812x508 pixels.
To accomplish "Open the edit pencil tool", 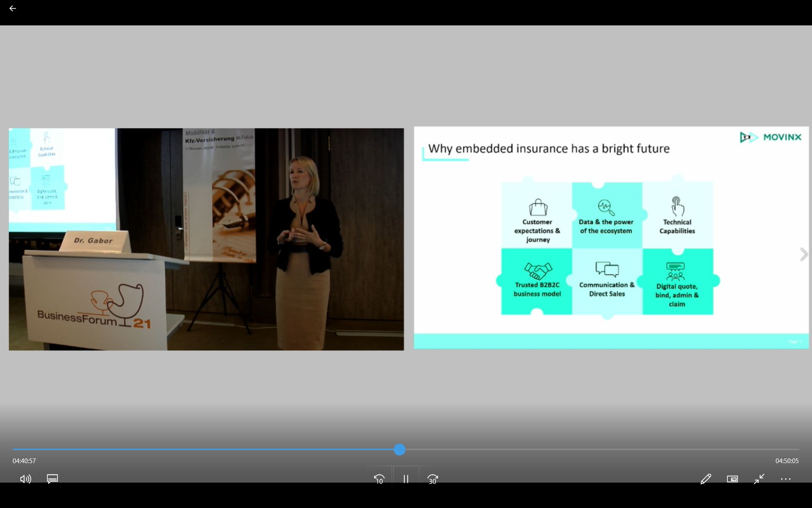I will point(705,479).
